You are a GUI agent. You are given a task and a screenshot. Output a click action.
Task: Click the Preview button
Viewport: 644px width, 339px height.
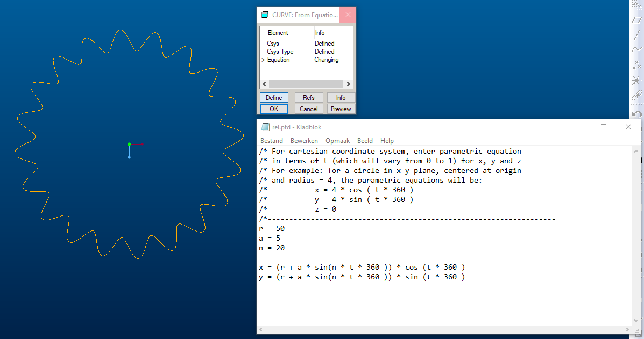pyautogui.click(x=341, y=109)
